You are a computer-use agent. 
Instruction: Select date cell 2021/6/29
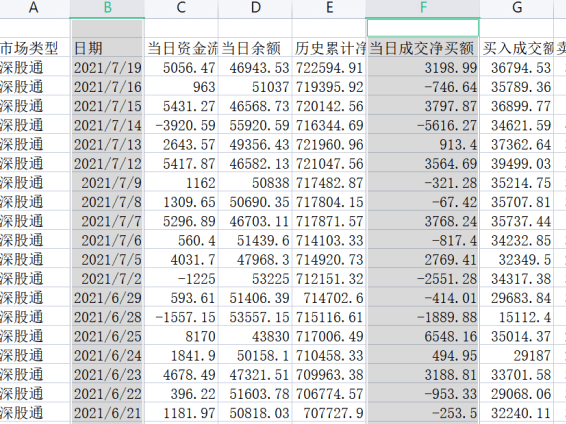point(107,298)
